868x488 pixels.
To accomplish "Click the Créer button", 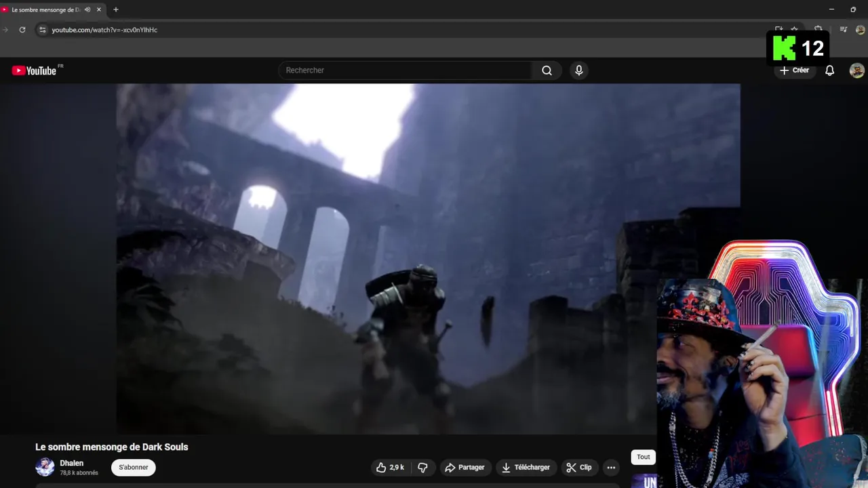I will point(795,70).
